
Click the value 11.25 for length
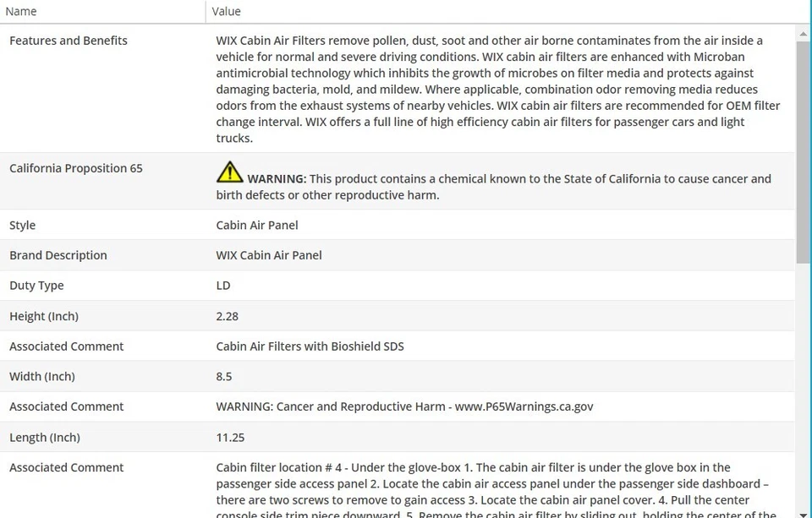coord(231,437)
